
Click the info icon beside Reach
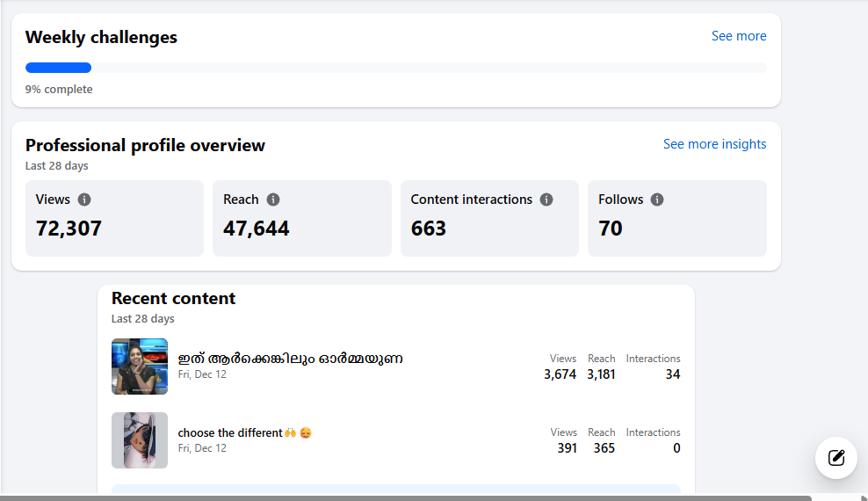pyautogui.click(x=273, y=200)
